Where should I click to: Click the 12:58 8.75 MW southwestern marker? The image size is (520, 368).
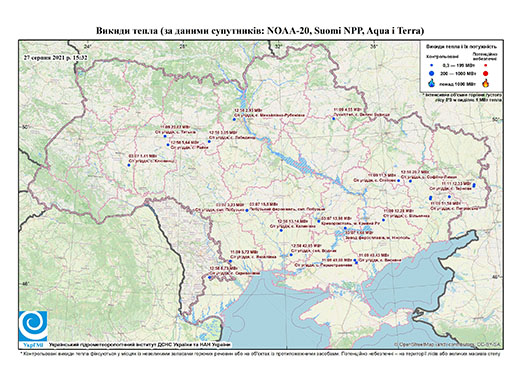(209, 277)
